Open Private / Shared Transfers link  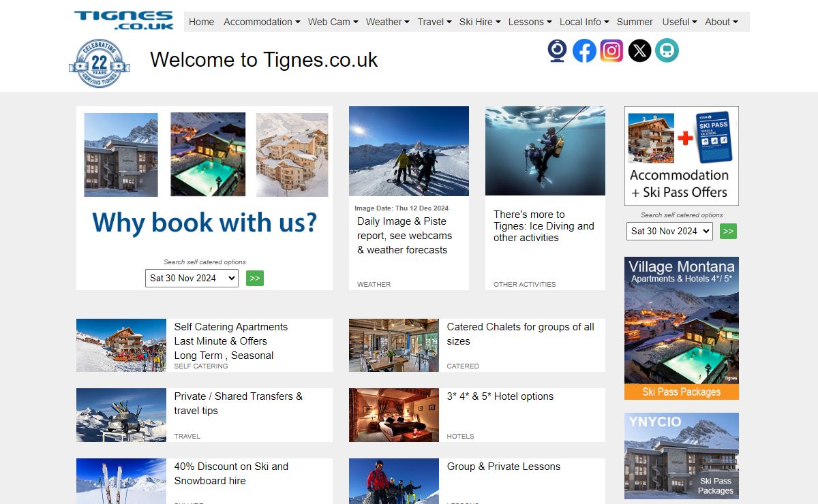click(238, 403)
